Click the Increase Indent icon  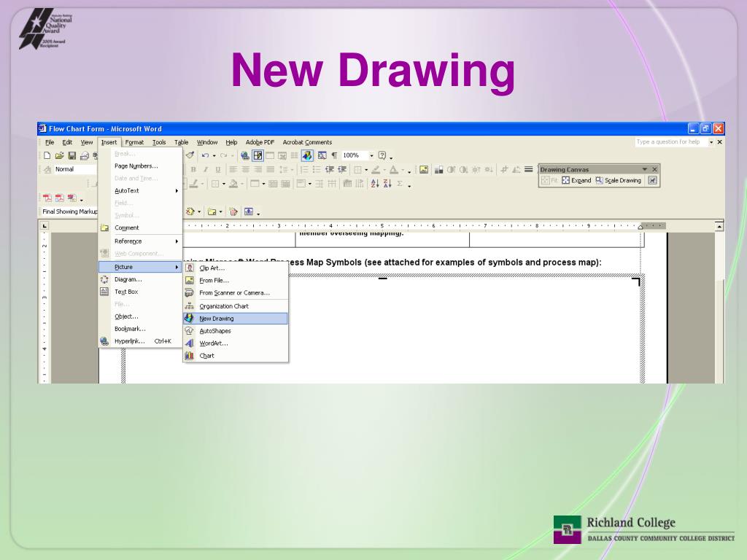click(342, 169)
